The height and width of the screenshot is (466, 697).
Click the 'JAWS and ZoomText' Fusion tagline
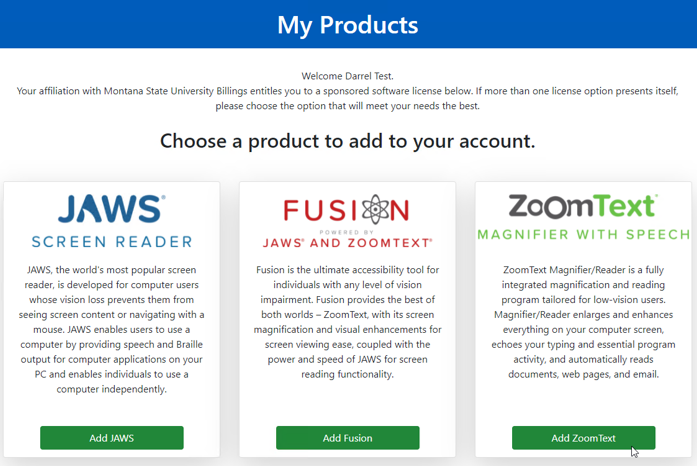pyautogui.click(x=348, y=243)
